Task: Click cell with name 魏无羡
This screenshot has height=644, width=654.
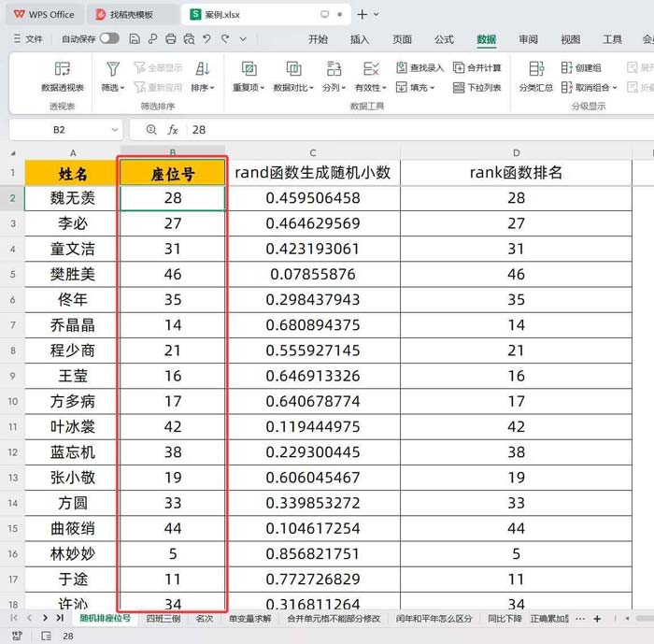Action: pos(72,198)
